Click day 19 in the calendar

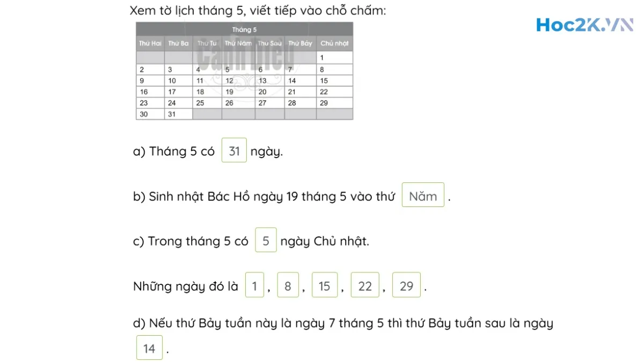tap(229, 92)
